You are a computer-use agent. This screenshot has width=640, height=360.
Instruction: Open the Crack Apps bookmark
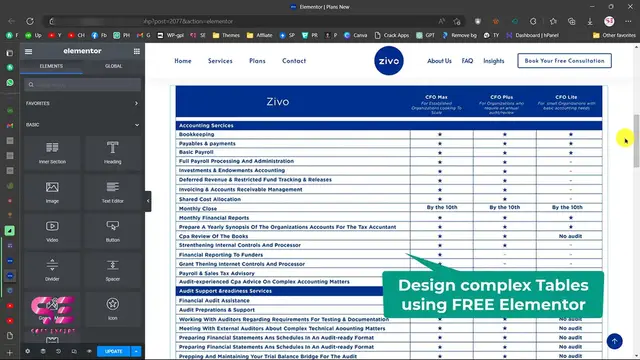pos(392,36)
